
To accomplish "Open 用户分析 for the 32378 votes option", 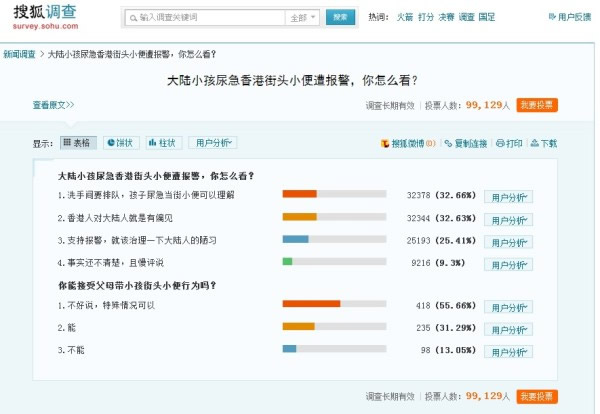I will coord(509,196).
